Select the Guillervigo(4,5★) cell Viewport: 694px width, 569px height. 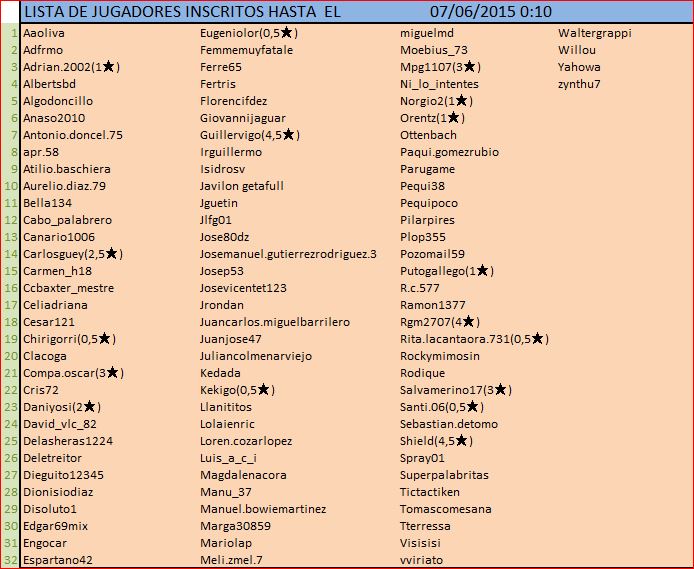[x=249, y=135]
